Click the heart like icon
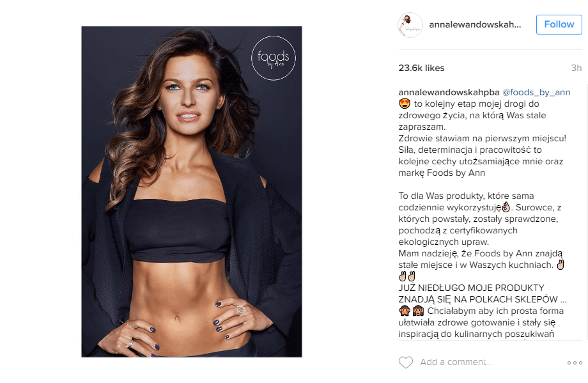588x383 pixels. coord(405,362)
